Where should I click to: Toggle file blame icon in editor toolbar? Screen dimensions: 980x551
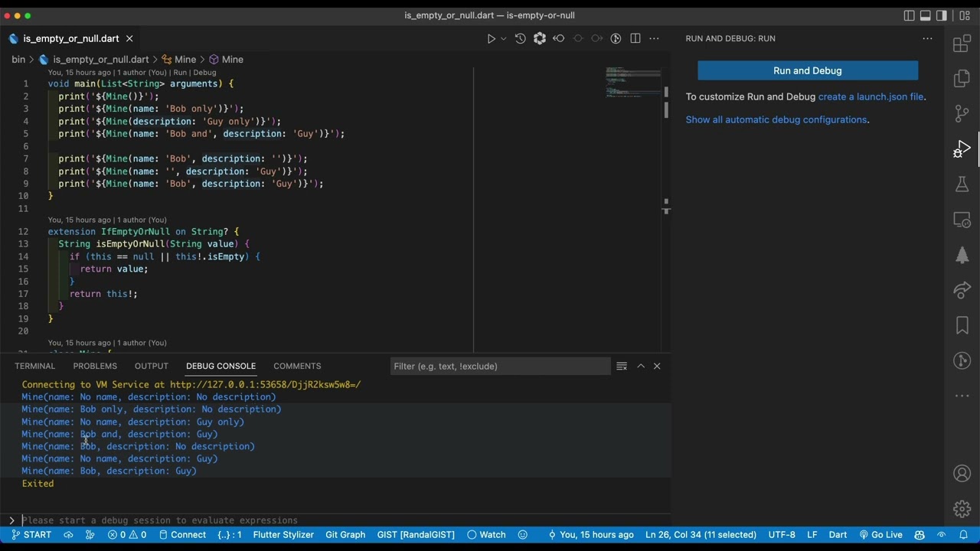point(616,38)
